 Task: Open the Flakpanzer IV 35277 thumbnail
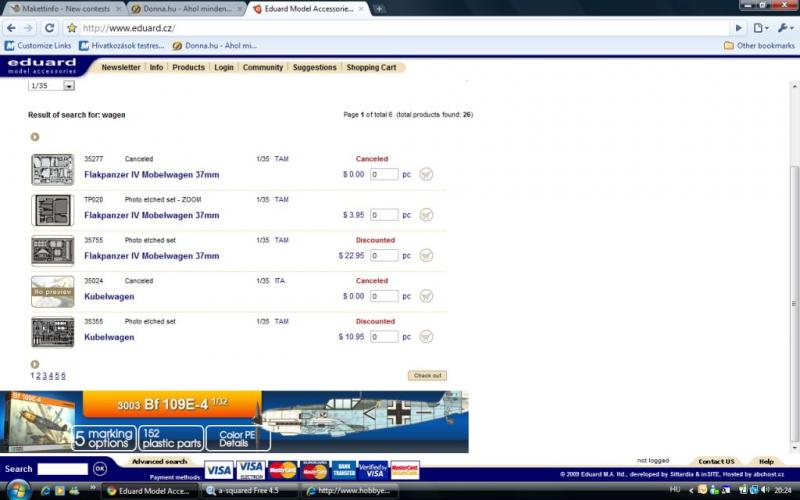coord(52,169)
